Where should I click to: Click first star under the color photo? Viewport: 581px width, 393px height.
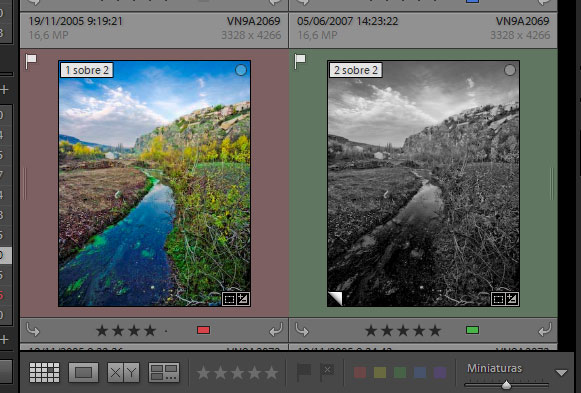[102, 330]
